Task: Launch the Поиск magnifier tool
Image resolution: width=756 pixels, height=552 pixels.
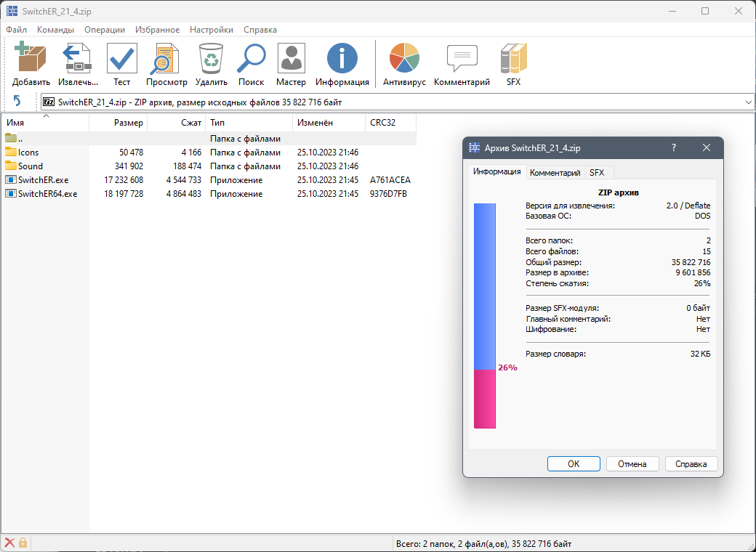Action: (252, 59)
